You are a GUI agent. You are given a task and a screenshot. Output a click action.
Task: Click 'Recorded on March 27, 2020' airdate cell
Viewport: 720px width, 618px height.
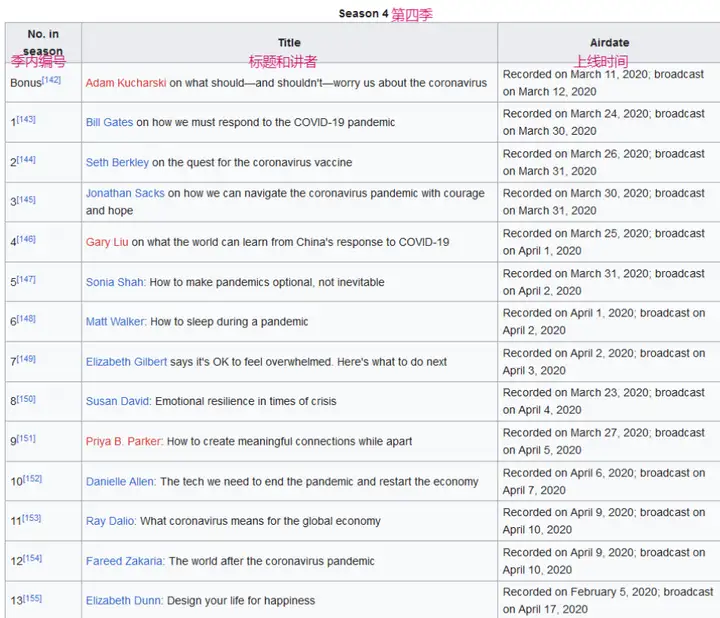click(x=609, y=441)
